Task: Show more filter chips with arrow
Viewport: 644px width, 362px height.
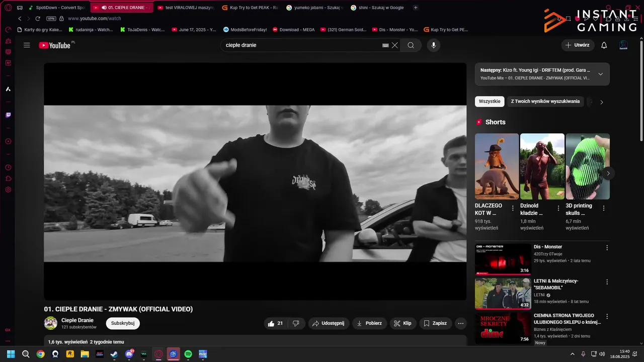Action: [x=602, y=102]
